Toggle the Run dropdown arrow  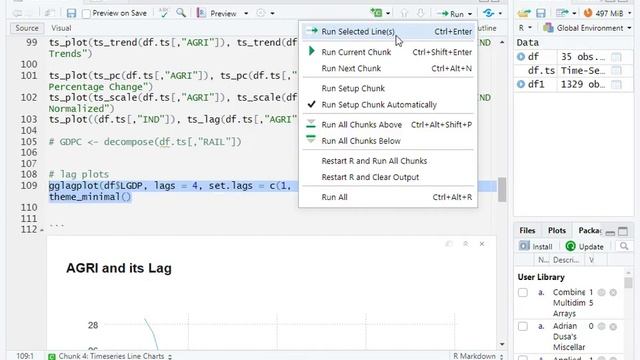pos(470,14)
